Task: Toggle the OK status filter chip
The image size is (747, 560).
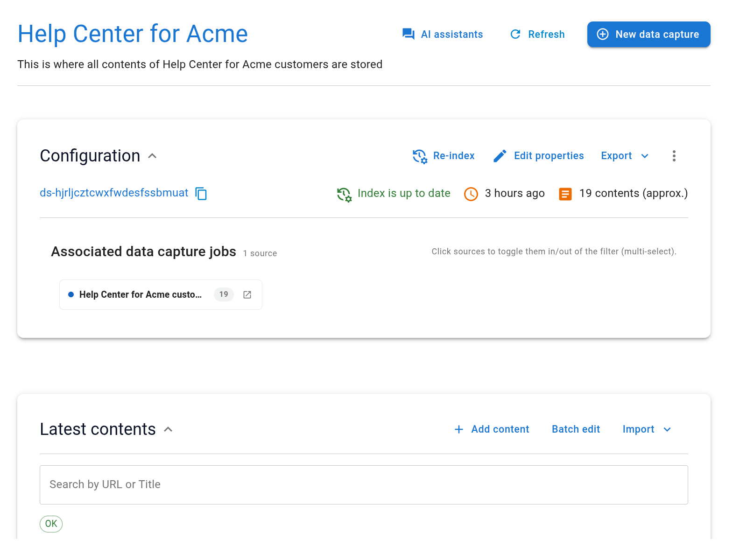Action: (51, 524)
